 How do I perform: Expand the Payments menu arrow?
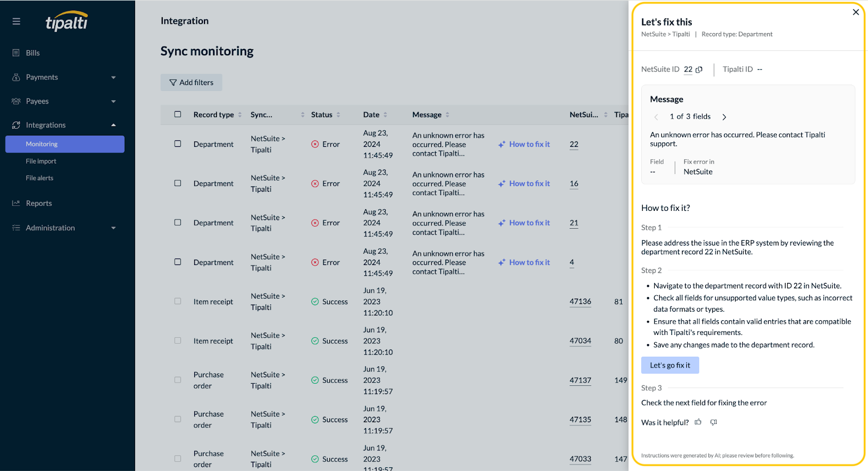[x=113, y=78]
